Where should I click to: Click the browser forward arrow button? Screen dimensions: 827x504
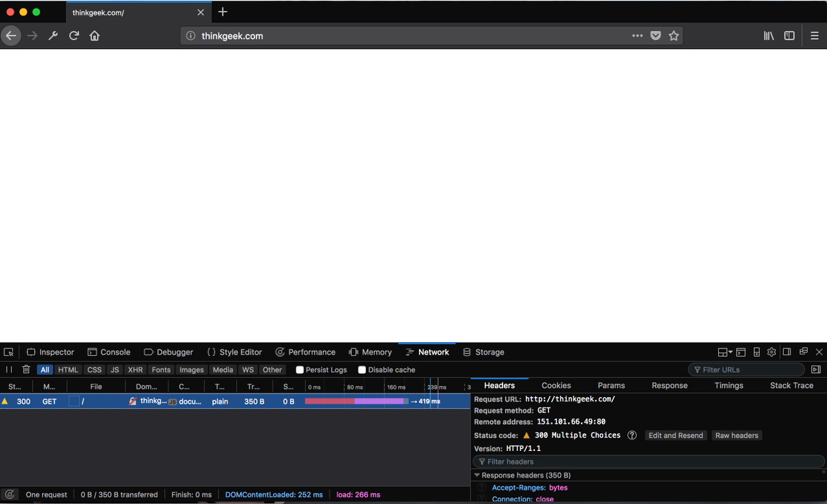[32, 36]
